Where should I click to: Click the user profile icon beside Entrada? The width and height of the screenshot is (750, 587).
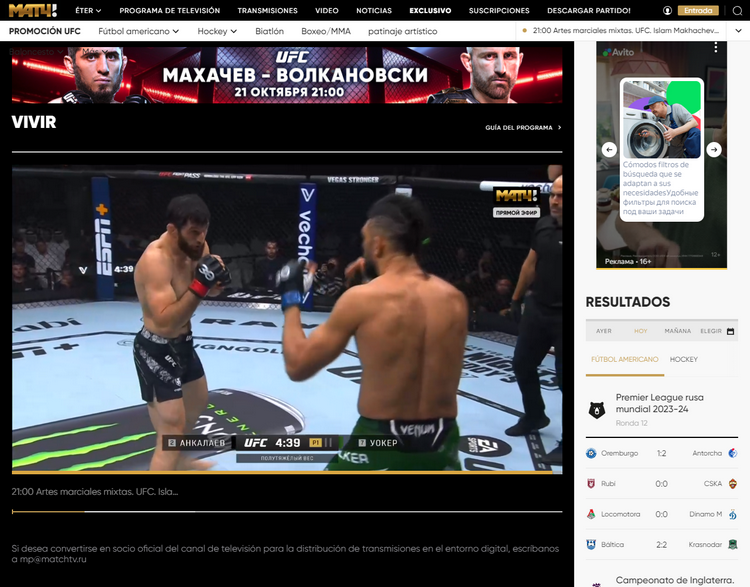[x=667, y=11]
